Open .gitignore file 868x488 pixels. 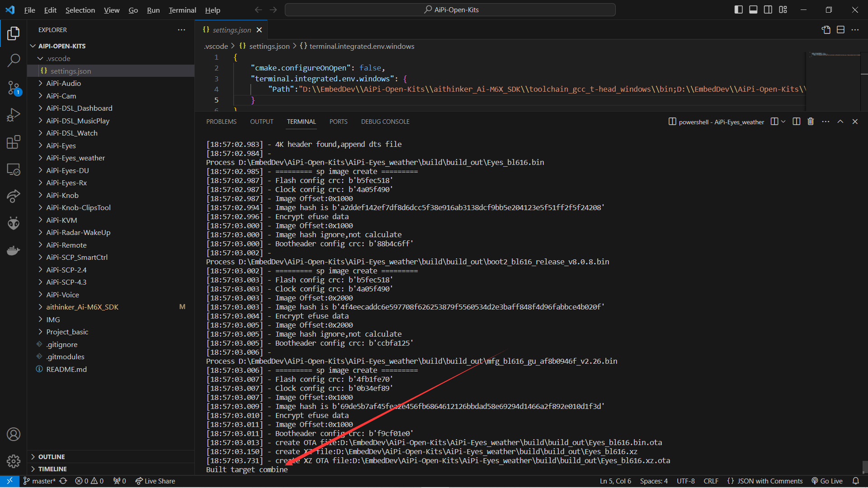click(111, 345)
